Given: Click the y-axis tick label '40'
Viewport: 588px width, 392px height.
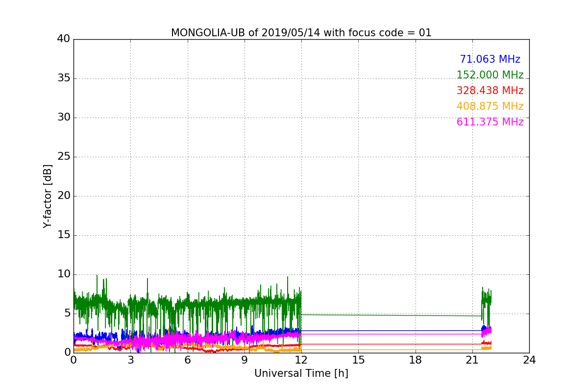Looking at the screenshot, I should click(64, 39).
